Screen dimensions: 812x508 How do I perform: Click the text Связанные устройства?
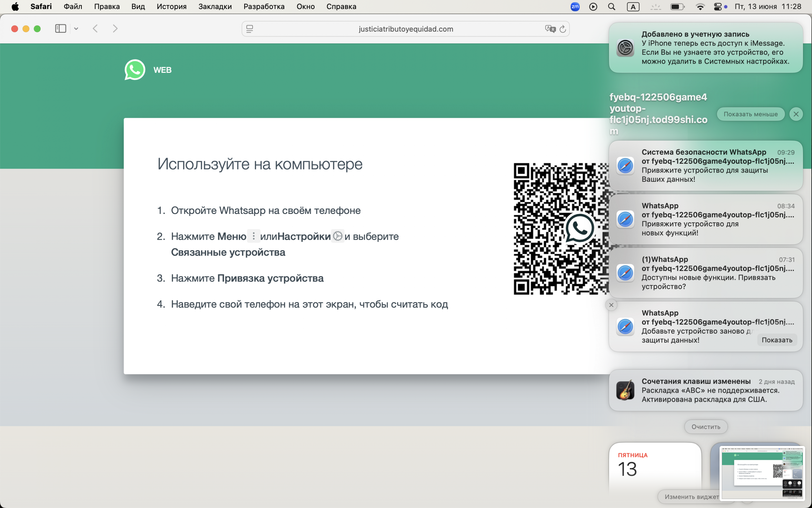pyautogui.click(x=228, y=252)
